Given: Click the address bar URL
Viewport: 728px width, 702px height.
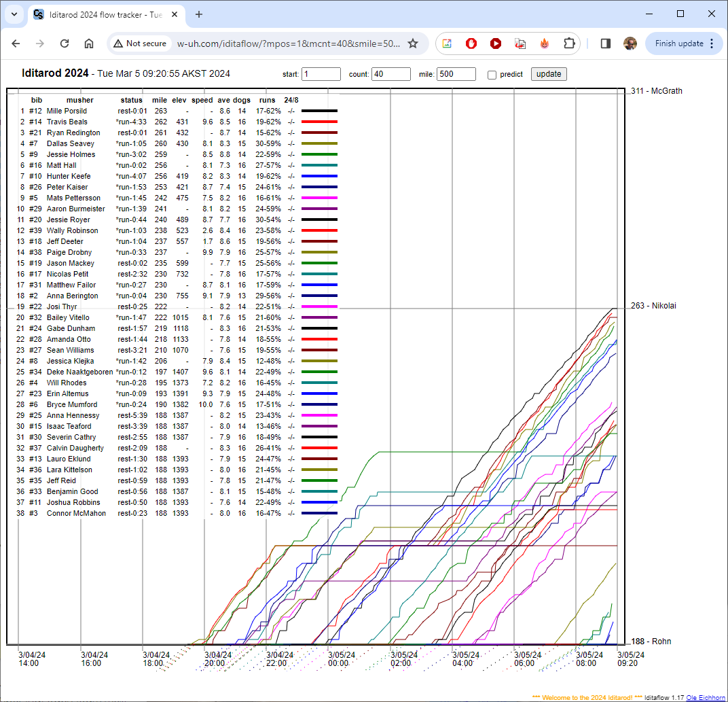Looking at the screenshot, I should point(289,43).
